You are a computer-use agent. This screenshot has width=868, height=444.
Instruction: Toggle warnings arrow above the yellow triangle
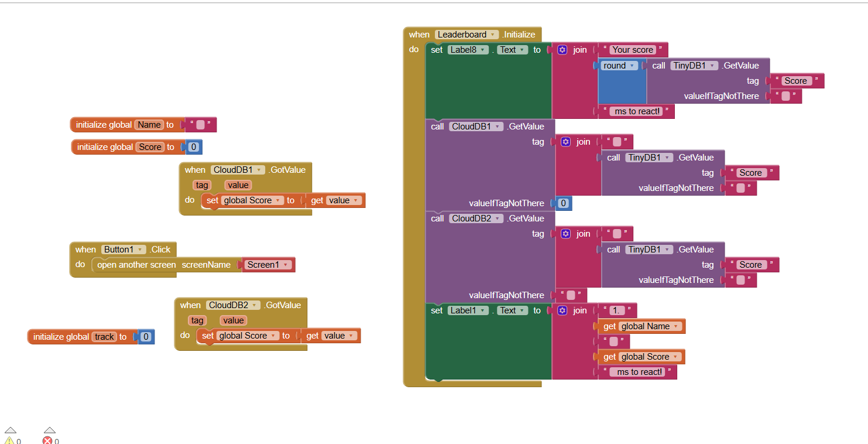(x=10, y=430)
